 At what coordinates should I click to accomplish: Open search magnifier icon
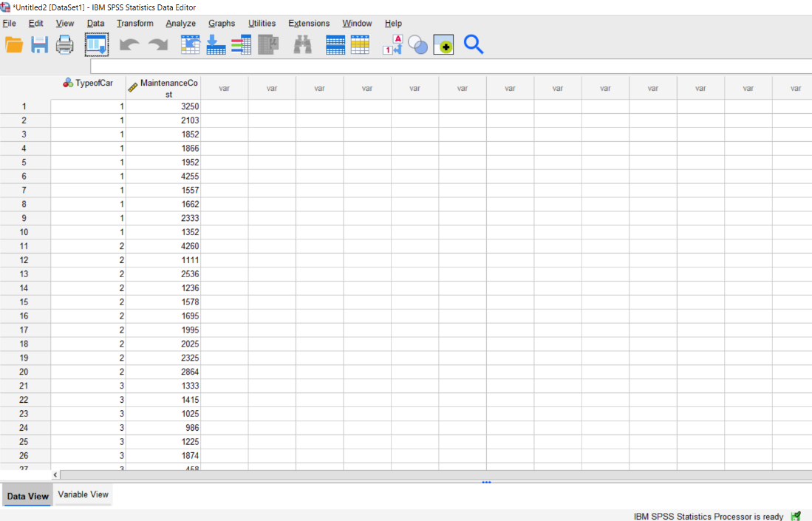474,45
